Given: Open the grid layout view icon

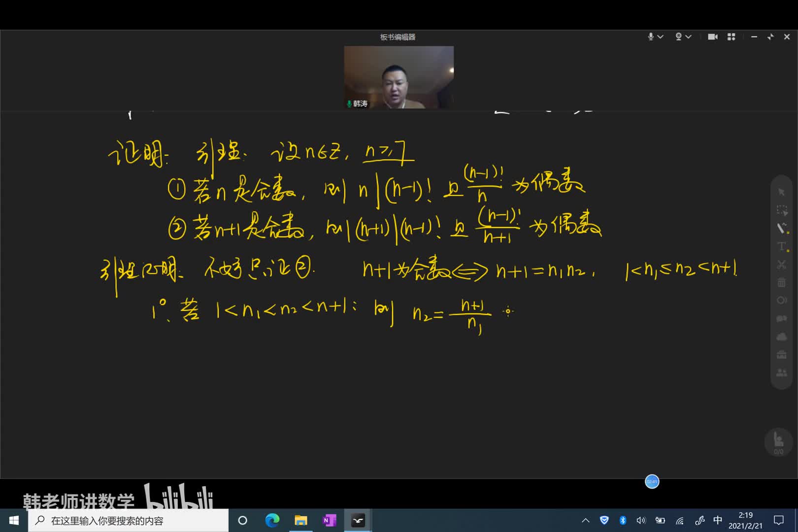Looking at the screenshot, I should [731, 37].
